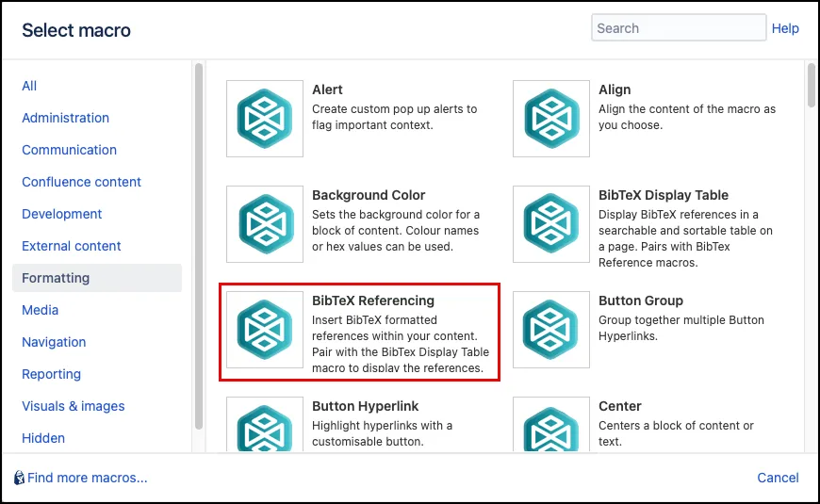Switch to the Communication category
Viewport: 820px width, 504px height.
point(69,150)
